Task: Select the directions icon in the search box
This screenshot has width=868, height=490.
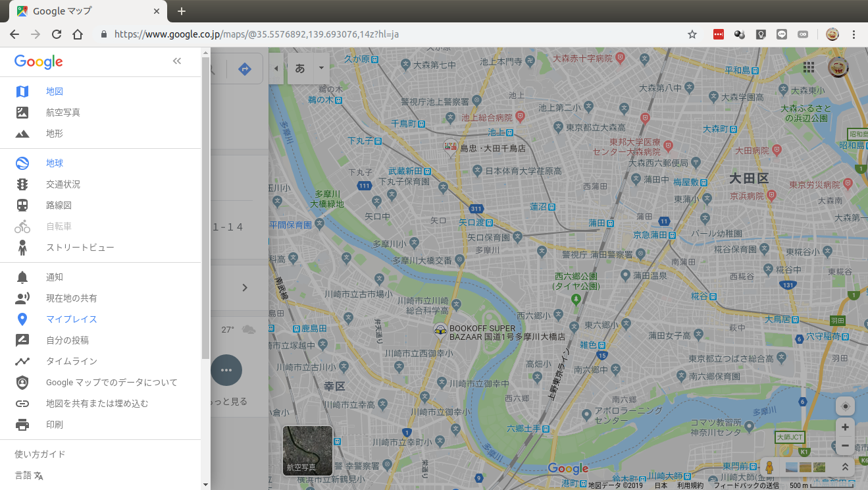Action: (x=244, y=68)
